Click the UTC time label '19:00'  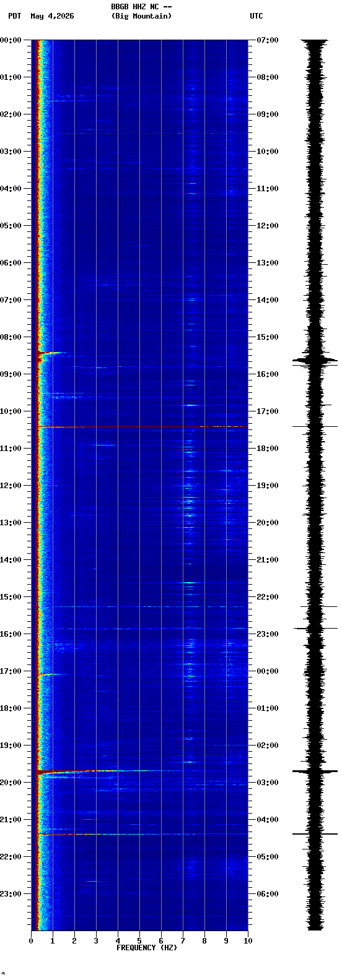coord(268,486)
